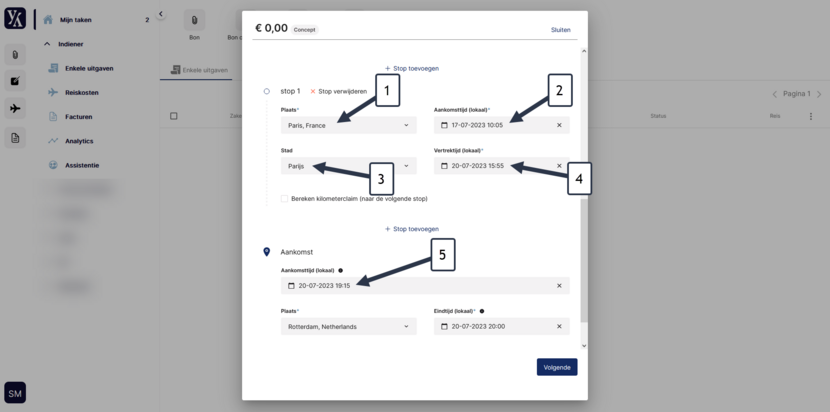Screen dimensions: 830x412
Task: Clear the 17-07-2023 10:05 arrival time
Action: coord(559,125)
